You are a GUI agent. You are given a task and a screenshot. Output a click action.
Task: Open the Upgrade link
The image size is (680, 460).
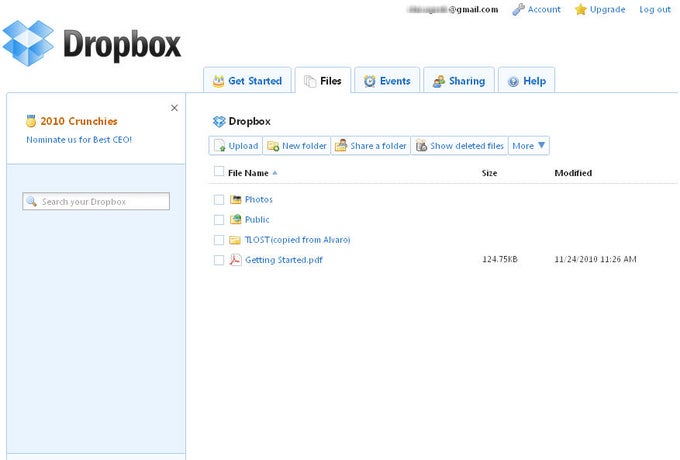click(x=607, y=9)
